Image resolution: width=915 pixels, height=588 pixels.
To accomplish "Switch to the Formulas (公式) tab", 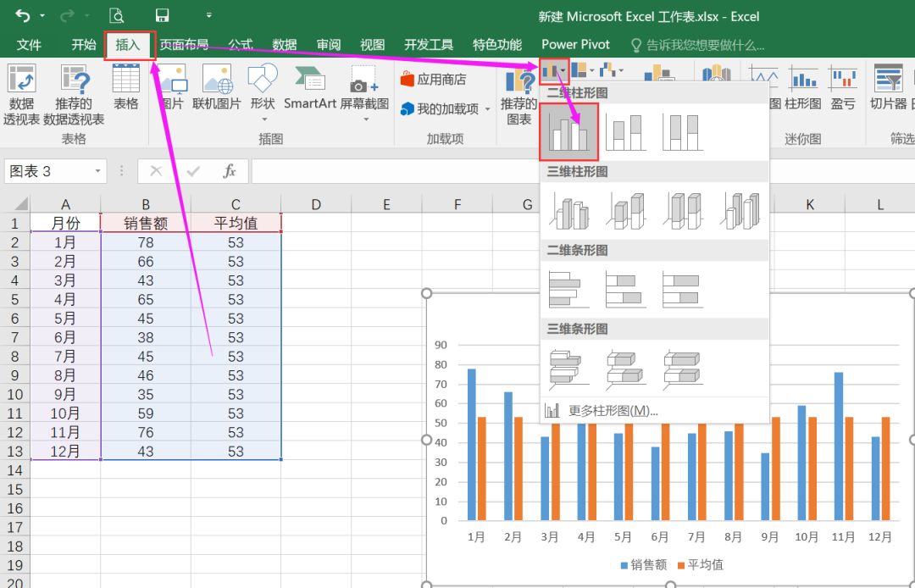I will pyautogui.click(x=240, y=45).
